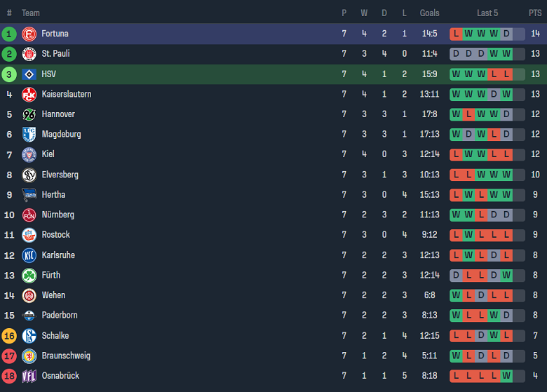The height and width of the screenshot is (392, 547).
Task: Click the St. Pauli club logo
Action: [29, 54]
